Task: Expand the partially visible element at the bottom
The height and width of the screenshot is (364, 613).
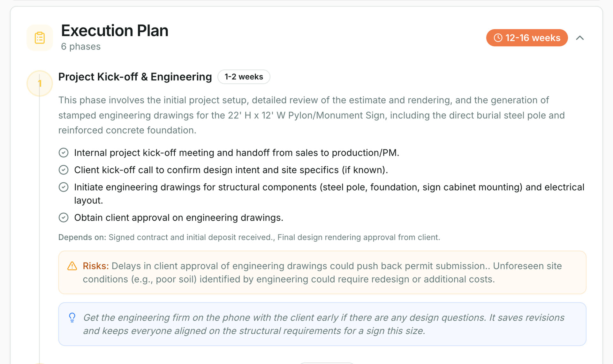Action: tap(326, 362)
